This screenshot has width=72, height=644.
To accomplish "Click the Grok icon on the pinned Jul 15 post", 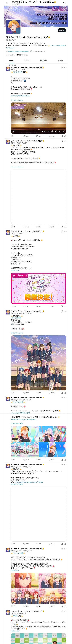I will [x=62, y=68].
